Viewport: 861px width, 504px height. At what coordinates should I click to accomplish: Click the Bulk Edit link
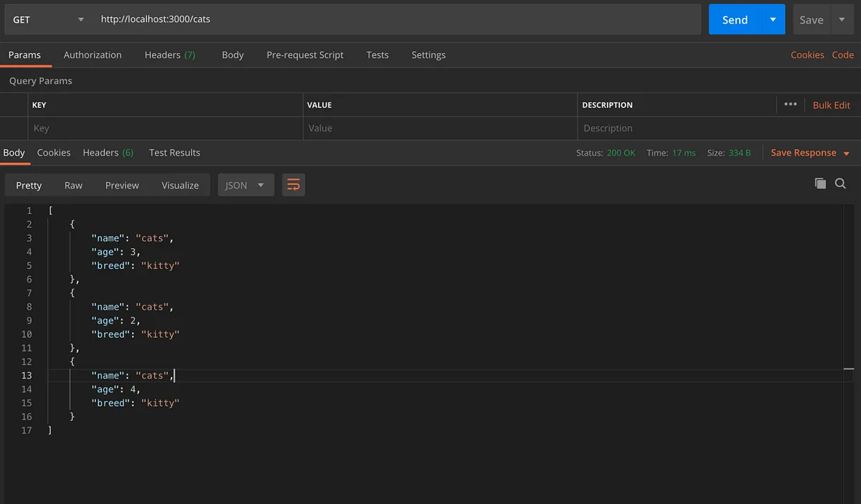click(832, 105)
